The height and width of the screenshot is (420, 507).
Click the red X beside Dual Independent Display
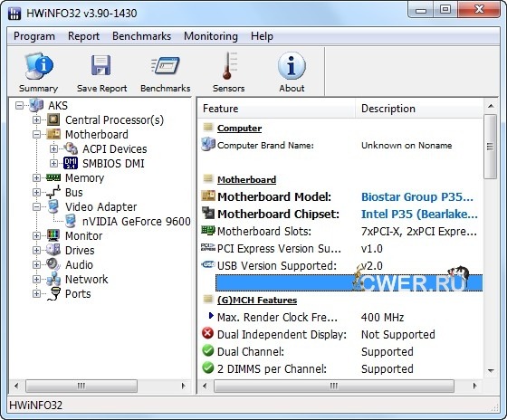pos(208,333)
